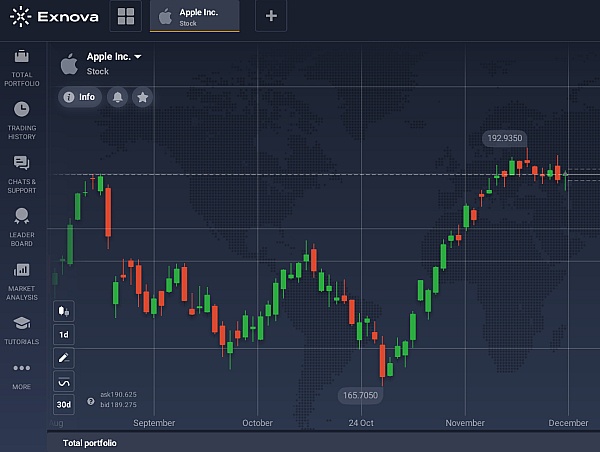Screen dimensions: 600x452
Task: Open Total Portfolio in sidebar
Action: (x=22, y=68)
